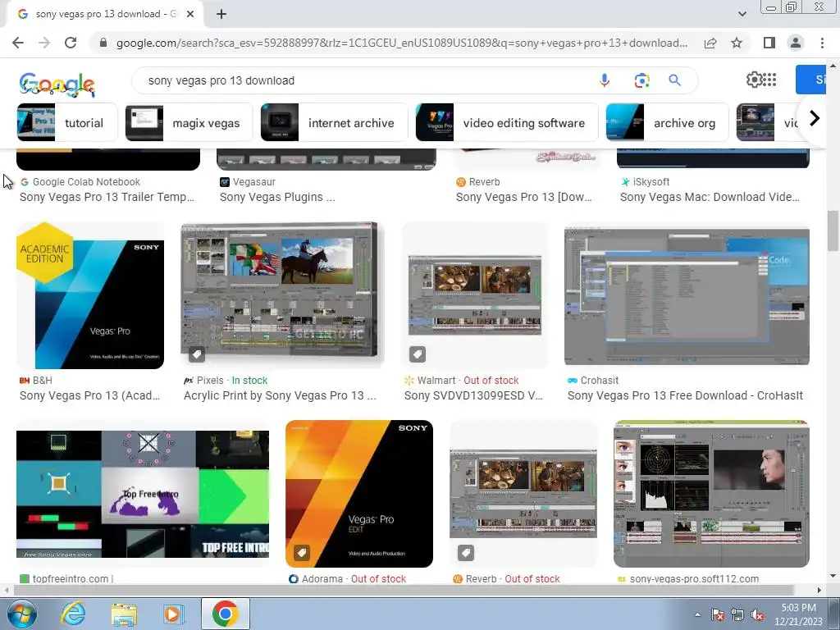Screen dimensions: 840x630
Task: Search by image with Google Lens icon
Action: click(x=641, y=80)
